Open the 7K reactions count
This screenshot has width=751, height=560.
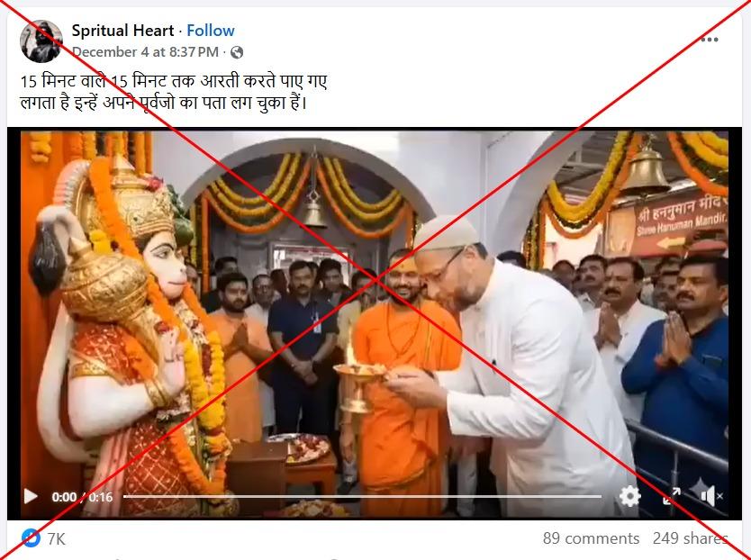point(56,539)
